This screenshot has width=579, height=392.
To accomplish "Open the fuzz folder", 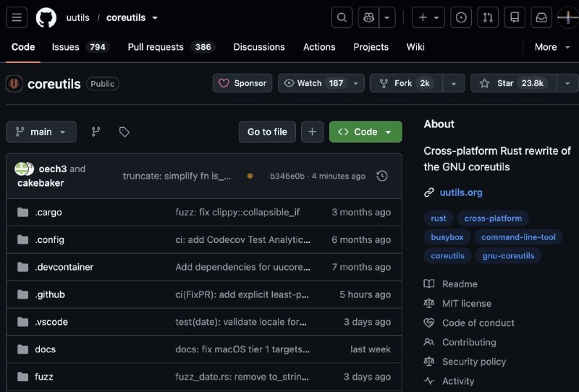I will (x=44, y=377).
